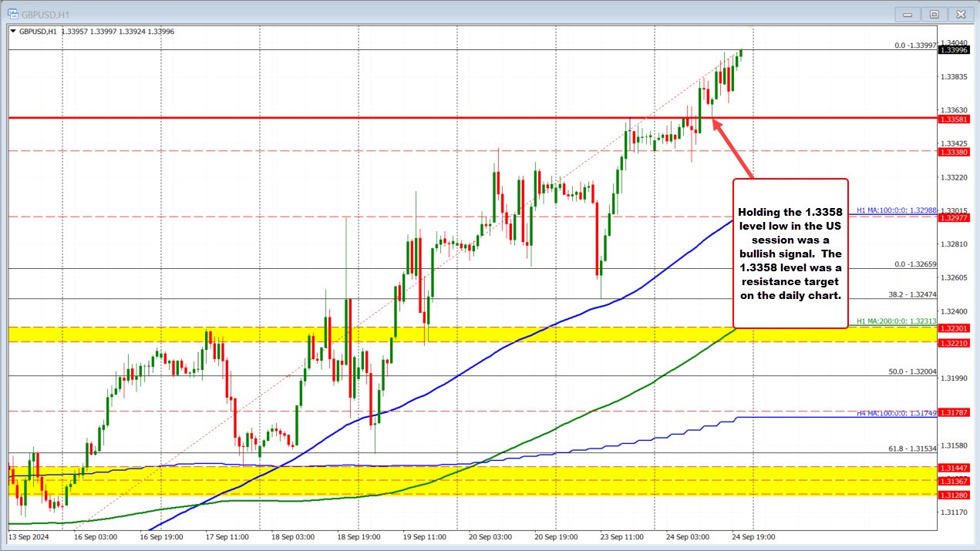This screenshot has width=980, height=551.
Task: Click the 1.33835 price scale value
Action: click(954, 76)
